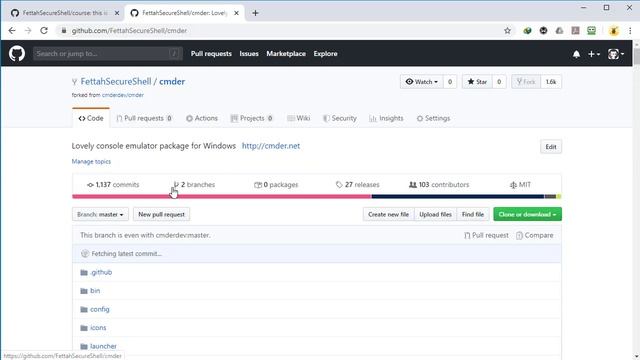Bookmark this page with the star icon
The height and width of the screenshot is (360, 640).
click(x=507, y=31)
